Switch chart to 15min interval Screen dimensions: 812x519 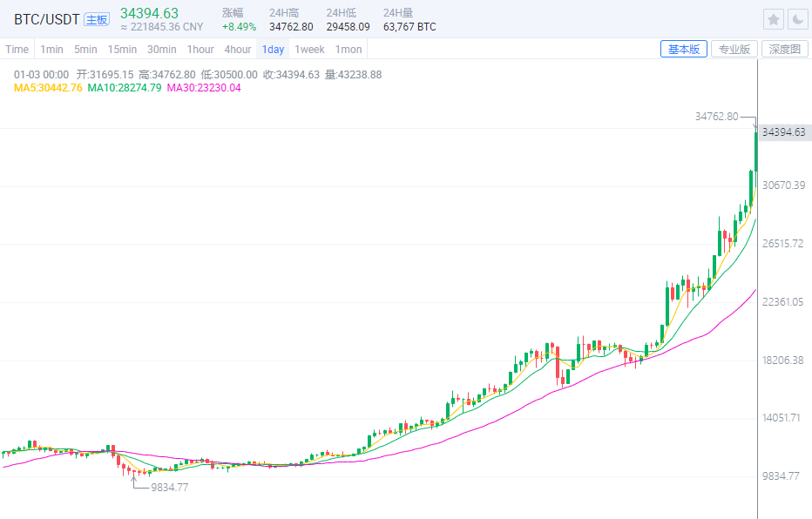tap(122, 49)
